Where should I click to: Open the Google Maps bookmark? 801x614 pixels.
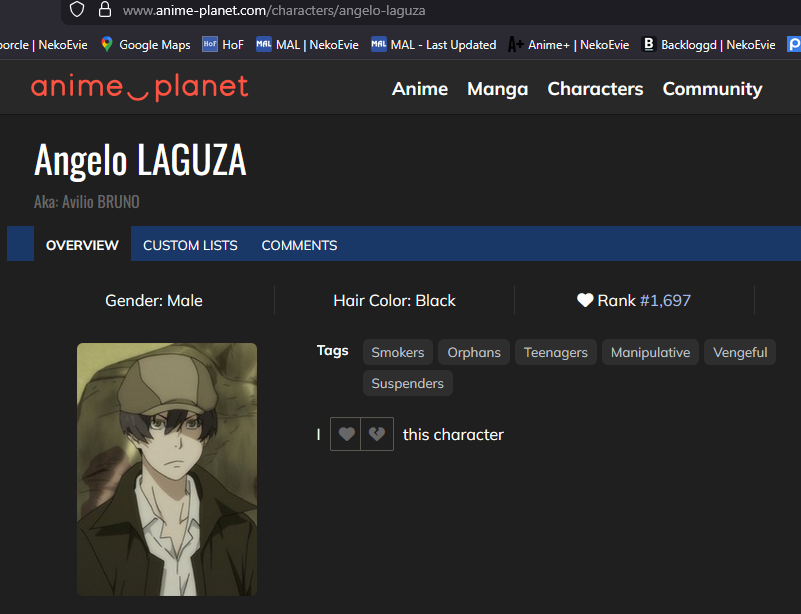click(146, 45)
